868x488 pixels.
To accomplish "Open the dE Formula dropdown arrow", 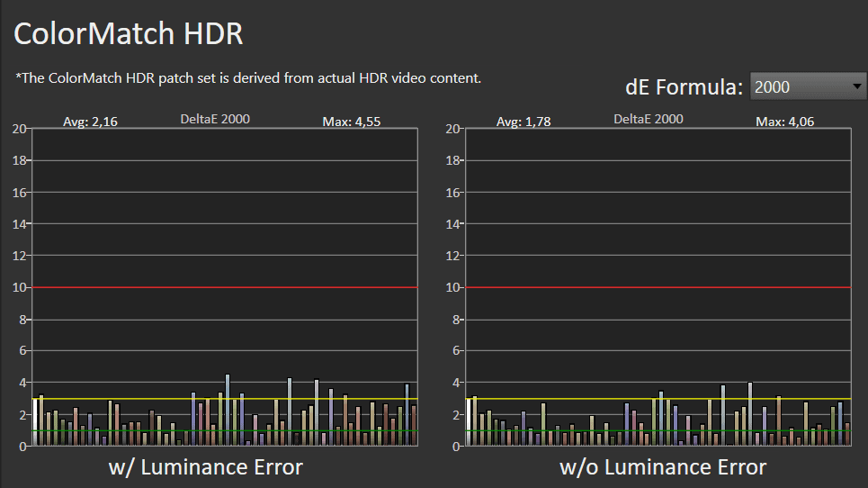I will tap(854, 86).
